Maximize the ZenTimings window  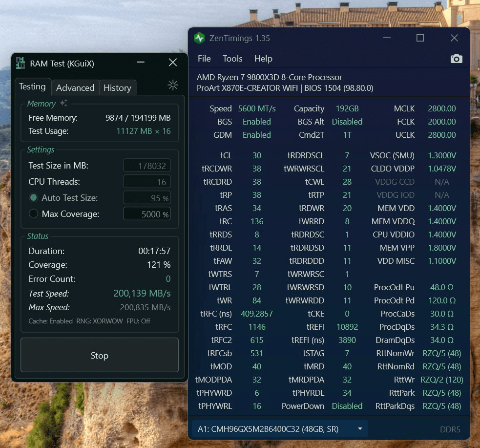[420, 38]
